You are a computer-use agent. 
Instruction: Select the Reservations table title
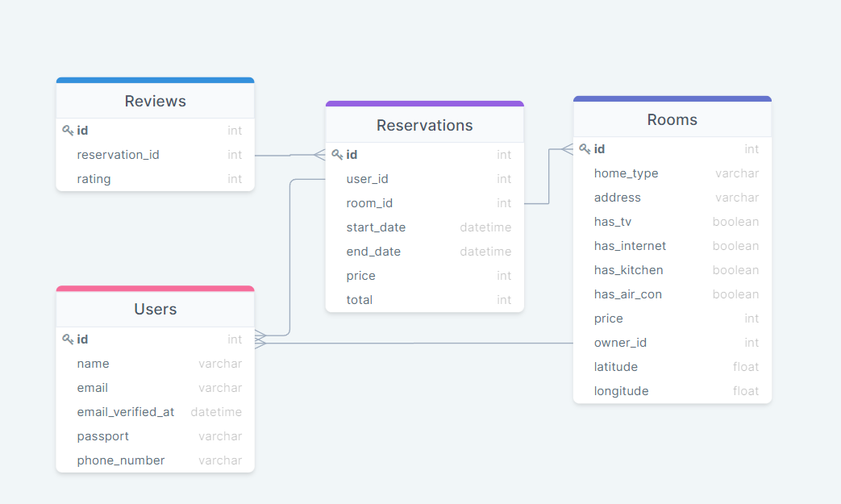click(425, 125)
